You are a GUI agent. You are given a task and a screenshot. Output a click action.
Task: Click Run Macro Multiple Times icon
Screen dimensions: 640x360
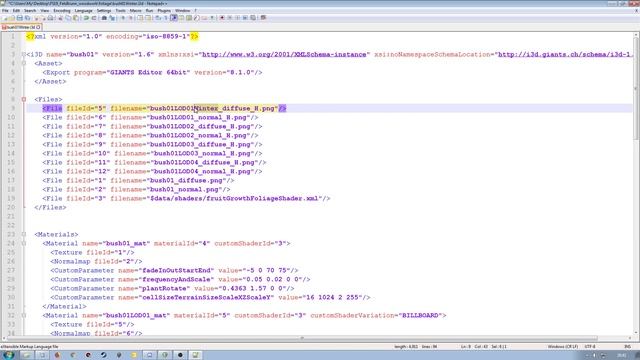pos(245,18)
